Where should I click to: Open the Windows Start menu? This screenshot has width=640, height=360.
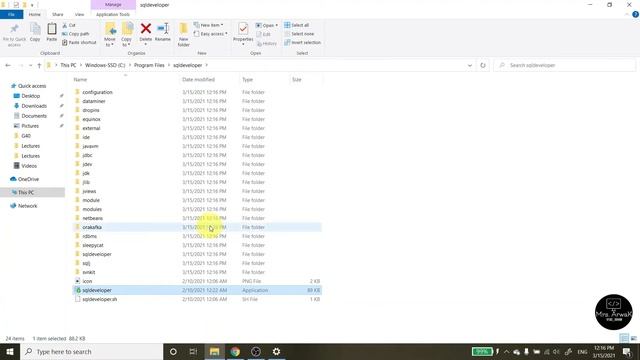click(x=10, y=351)
